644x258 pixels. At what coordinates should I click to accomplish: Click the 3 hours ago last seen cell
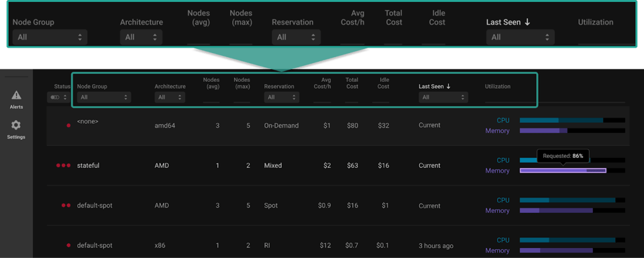tap(436, 246)
